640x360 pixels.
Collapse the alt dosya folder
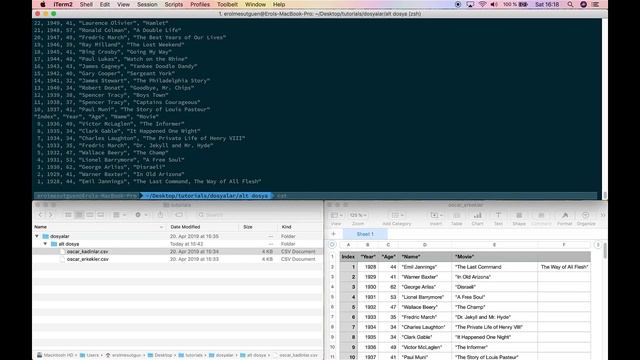[x=45, y=244]
